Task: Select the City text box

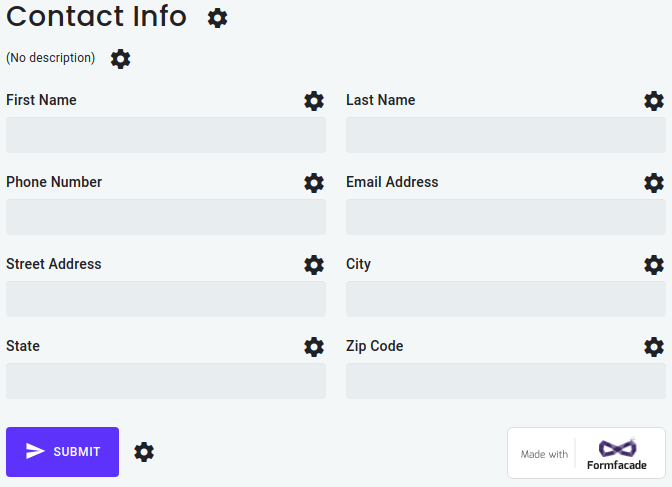Action: tap(506, 299)
